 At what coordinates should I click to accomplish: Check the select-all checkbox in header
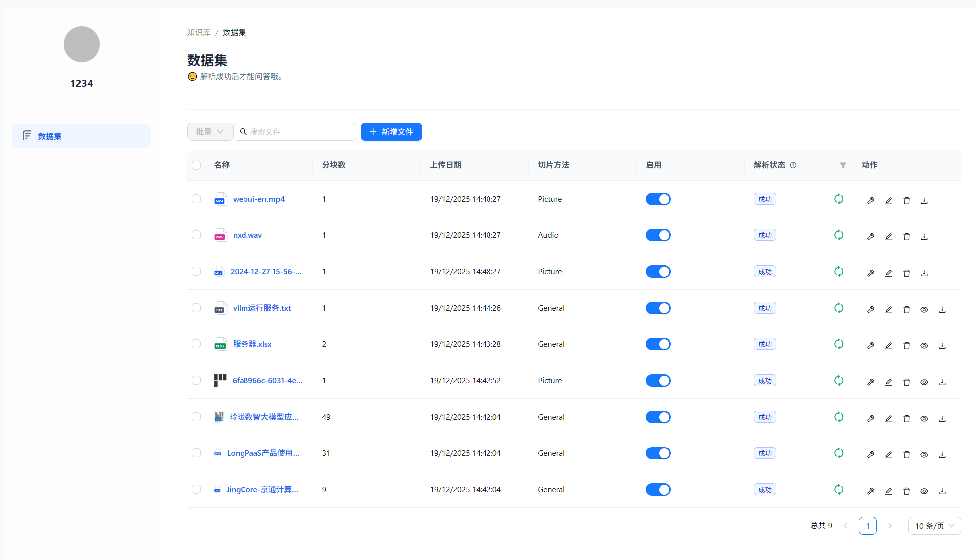[196, 165]
